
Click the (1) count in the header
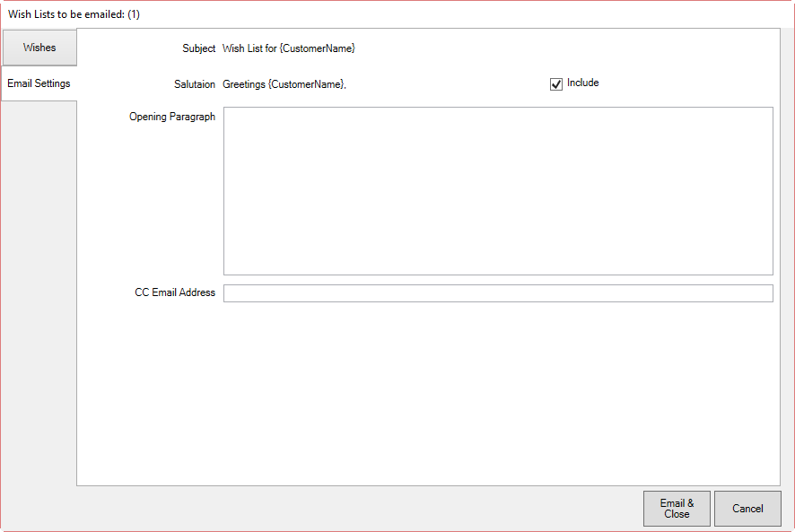click(x=134, y=14)
